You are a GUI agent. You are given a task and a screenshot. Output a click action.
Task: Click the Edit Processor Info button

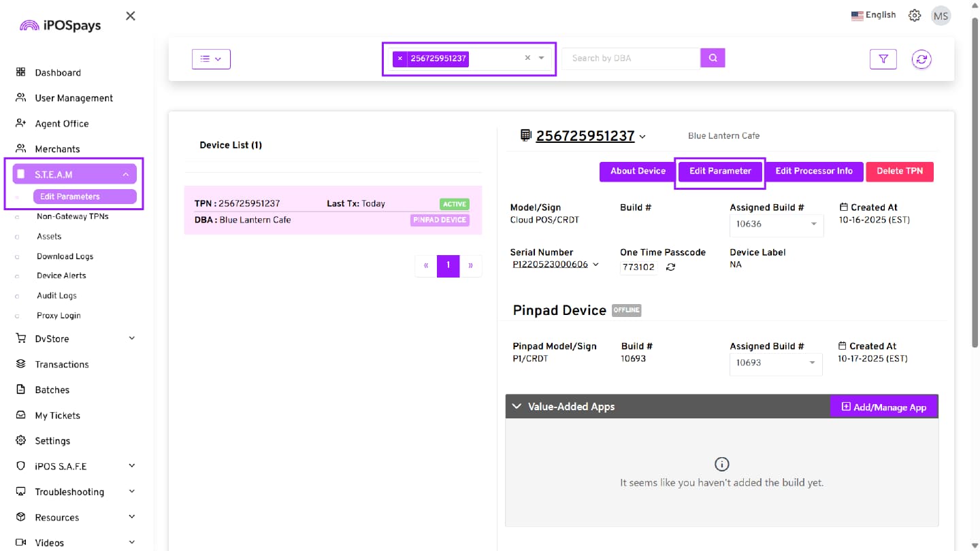[813, 171]
